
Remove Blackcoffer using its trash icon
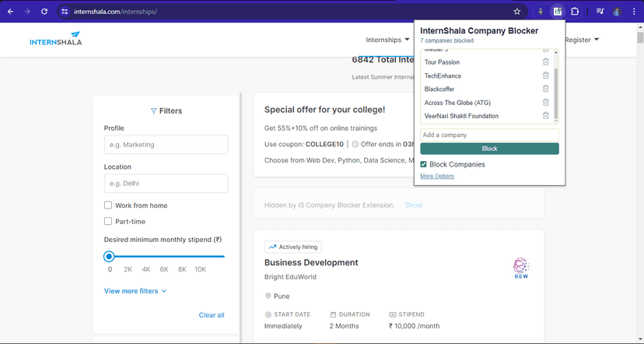[545, 89]
